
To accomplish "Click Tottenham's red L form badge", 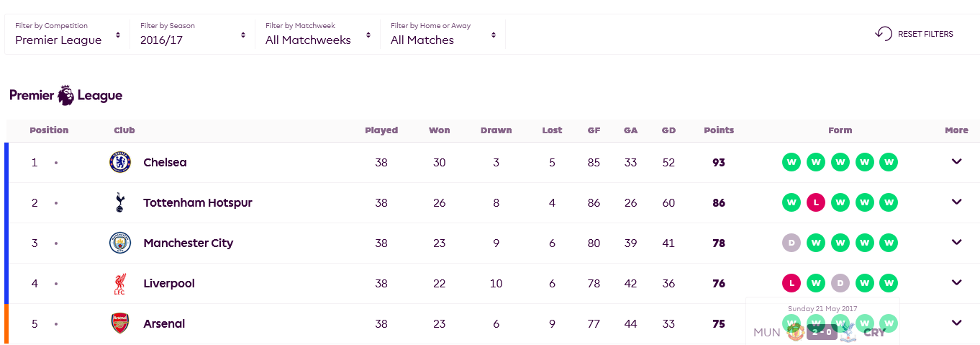I will click(x=816, y=202).
